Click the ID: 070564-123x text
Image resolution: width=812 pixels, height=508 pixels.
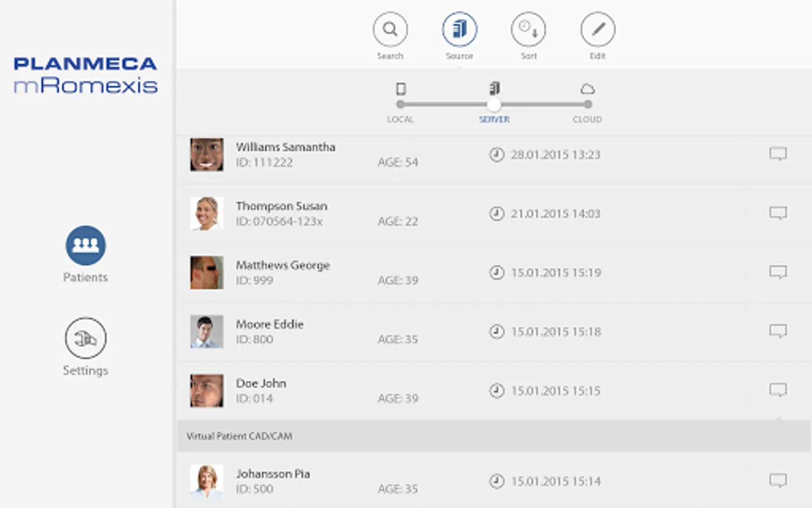[279, 221]
